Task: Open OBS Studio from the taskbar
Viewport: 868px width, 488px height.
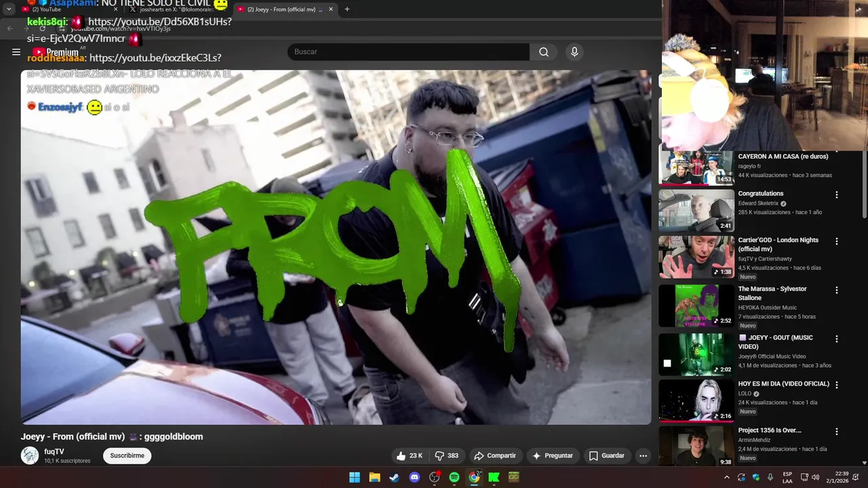Action: point(435,477)
